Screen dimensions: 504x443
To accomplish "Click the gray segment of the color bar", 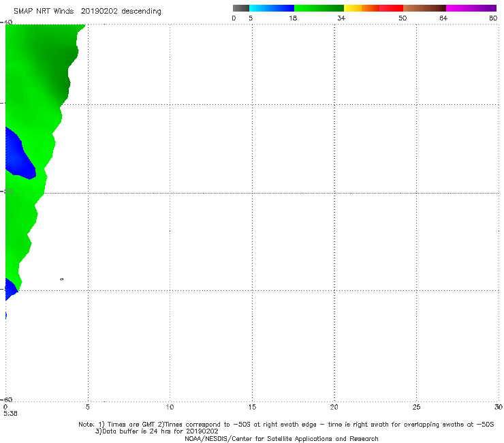I will [240, 8].
